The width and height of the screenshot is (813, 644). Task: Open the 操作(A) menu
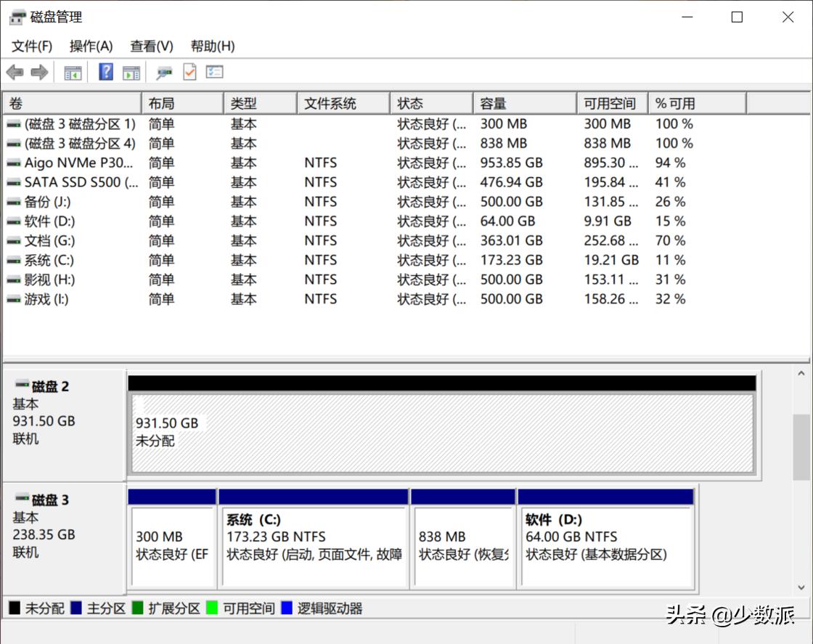91,46
